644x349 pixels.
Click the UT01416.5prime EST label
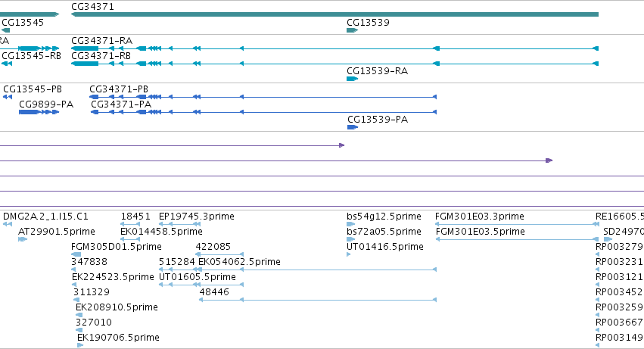385,247
